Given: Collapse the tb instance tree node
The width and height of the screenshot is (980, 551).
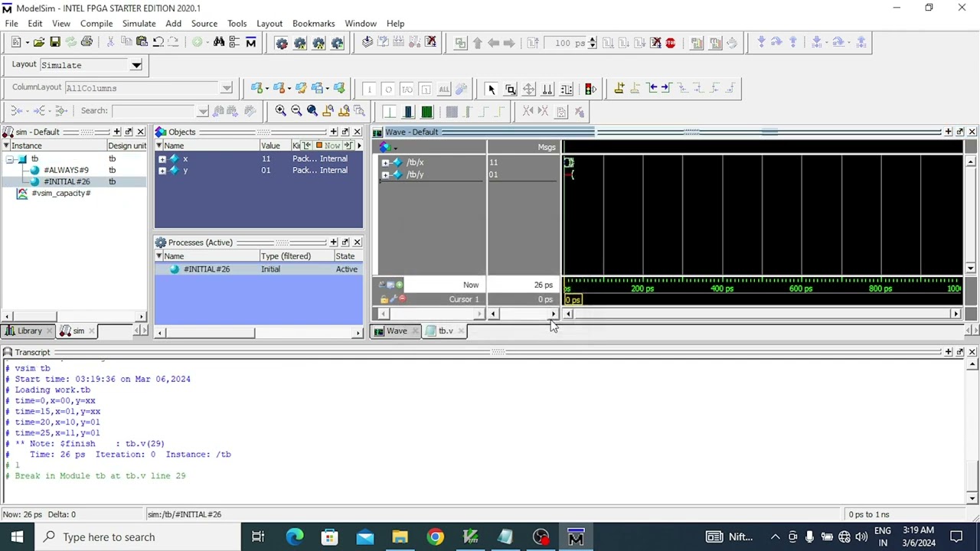Looking at the screenshot, I should click(9, 159).
